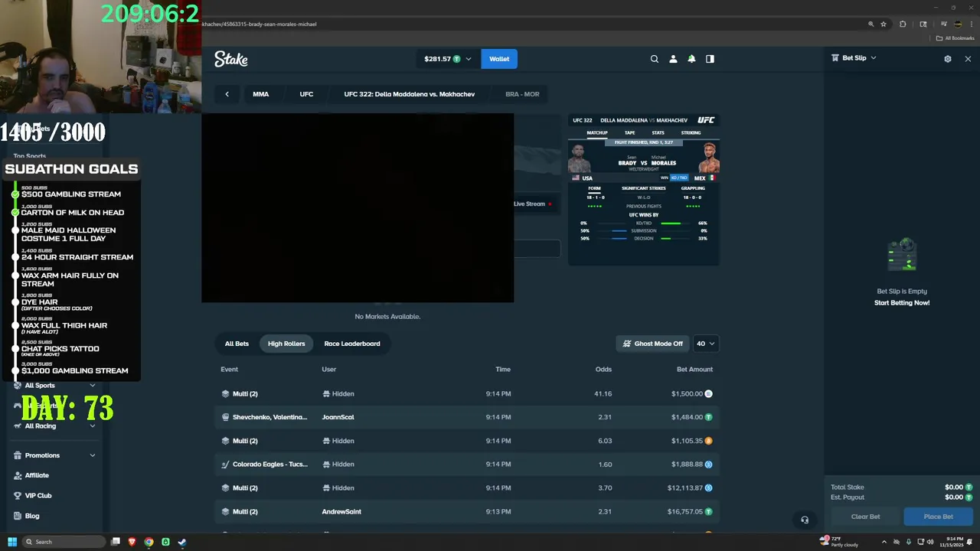980x551 pixels.
Task: Close the Bet Slip panel
Action: (x=968, y=59)
